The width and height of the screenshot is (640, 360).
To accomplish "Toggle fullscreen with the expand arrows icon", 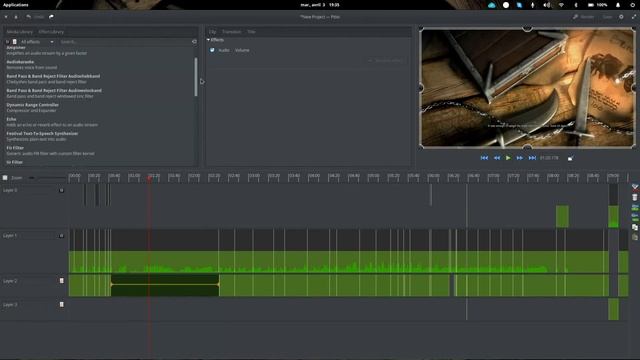I will [634, 17].
